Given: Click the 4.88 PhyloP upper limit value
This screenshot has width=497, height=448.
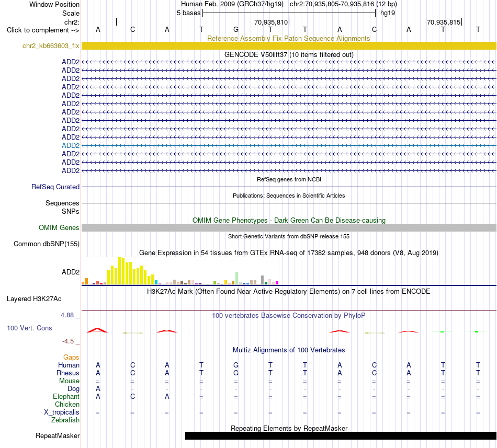Looking at the screenshot, I should click(x=67, y=315).
